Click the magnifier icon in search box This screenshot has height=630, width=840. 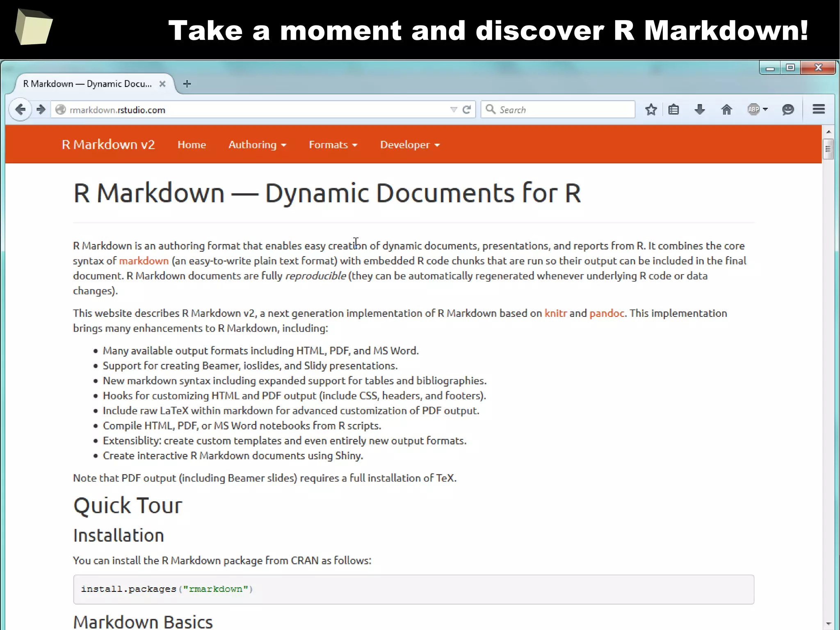pyautogui.click(x=491, y=109)
